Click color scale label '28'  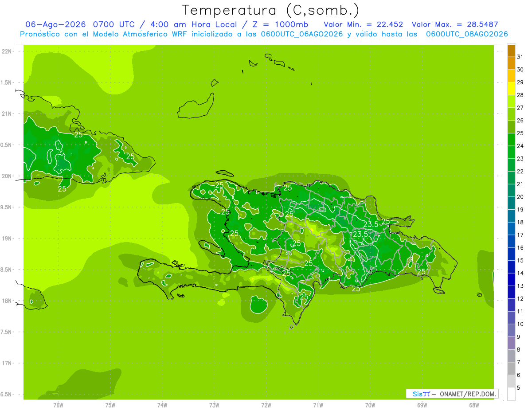(x=520, y=95)
